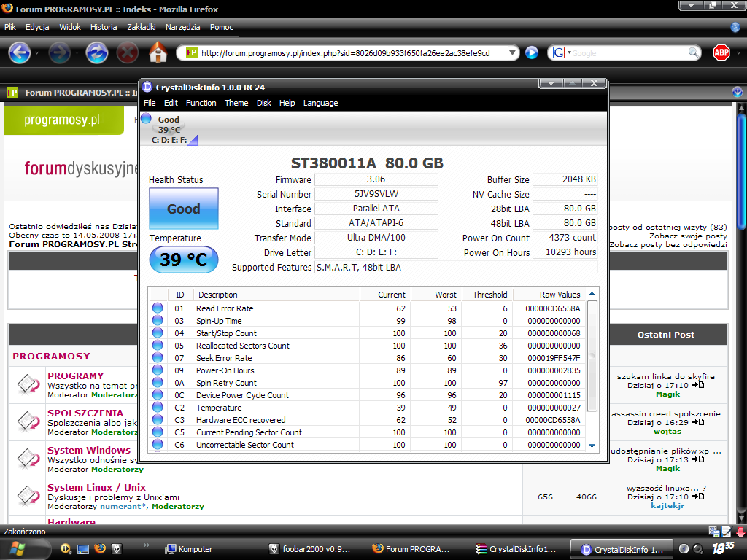The height and width of the screenshot is (560, 747).
Task: Click the 39 °C temperature button
Action: [x=184, y=260]
